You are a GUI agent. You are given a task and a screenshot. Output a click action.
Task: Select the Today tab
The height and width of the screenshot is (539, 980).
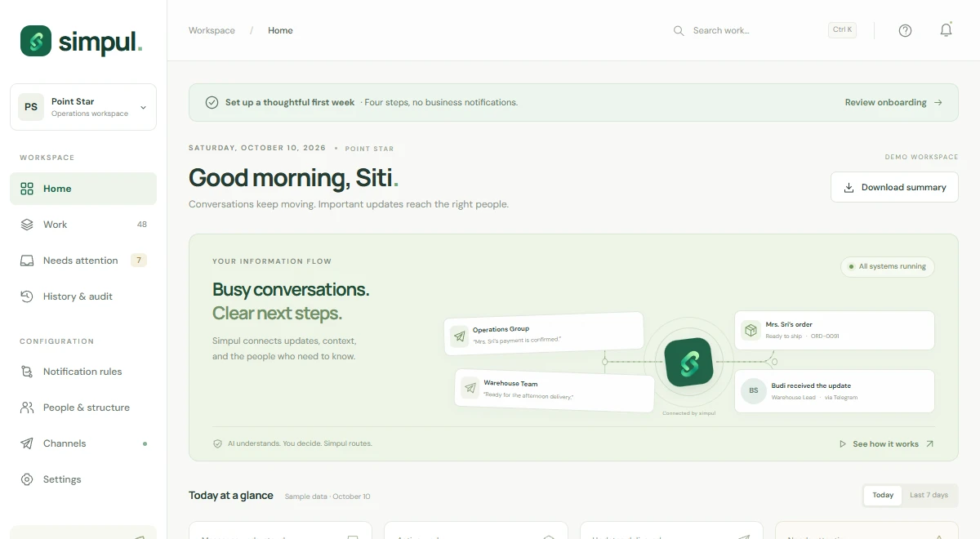[x=883, y=495]
